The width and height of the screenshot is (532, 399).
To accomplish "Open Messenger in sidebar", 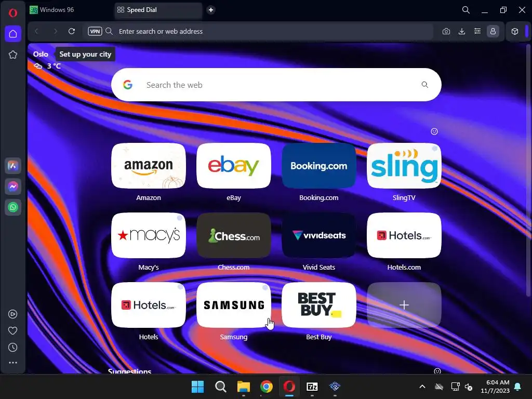I will click(x=13, y=187).
